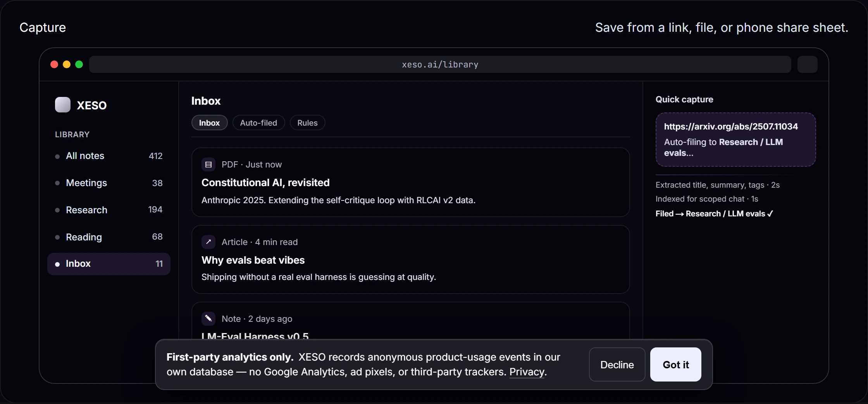Click the Capture heading
This screenshot has height=404, width=868.
(43, 28)
